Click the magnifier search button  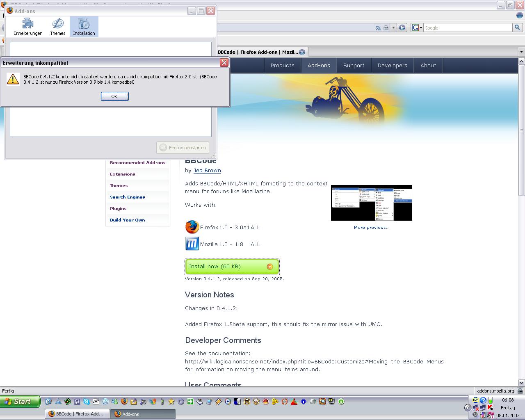pyautogui.click(x=518, y=28)
